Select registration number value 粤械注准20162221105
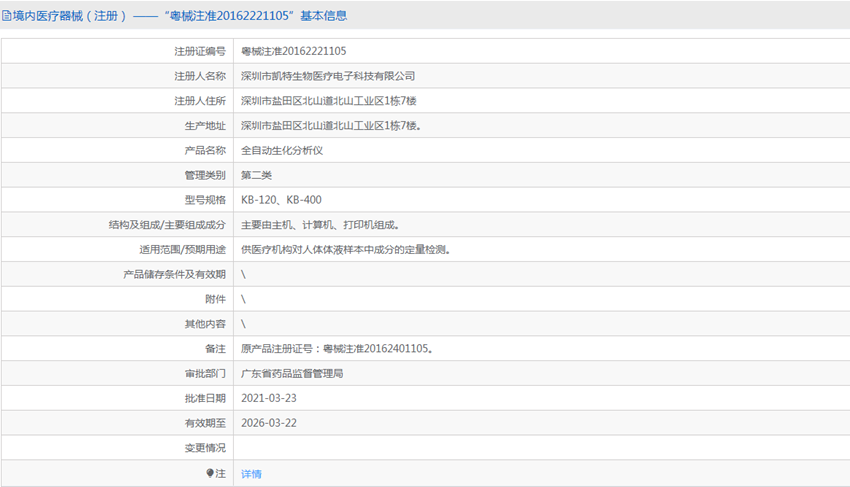The width and height of the screenshot is (850, 487). [x=293, y=51]
